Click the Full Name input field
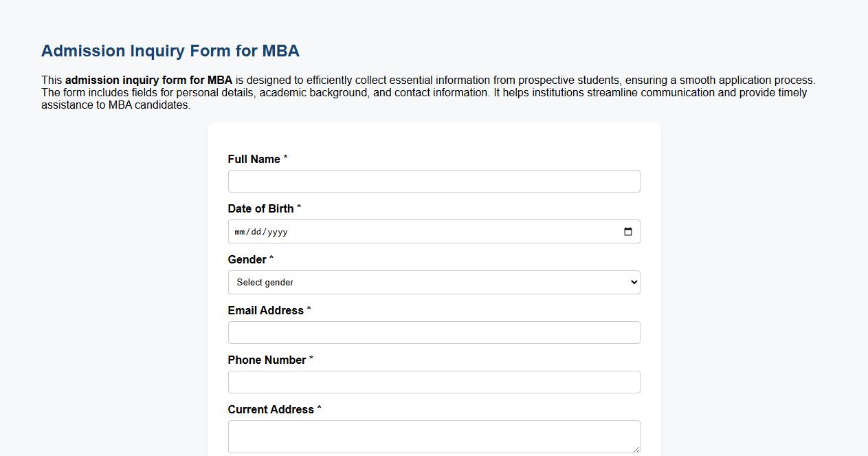The image size is (868, 456). coord(434,181)
